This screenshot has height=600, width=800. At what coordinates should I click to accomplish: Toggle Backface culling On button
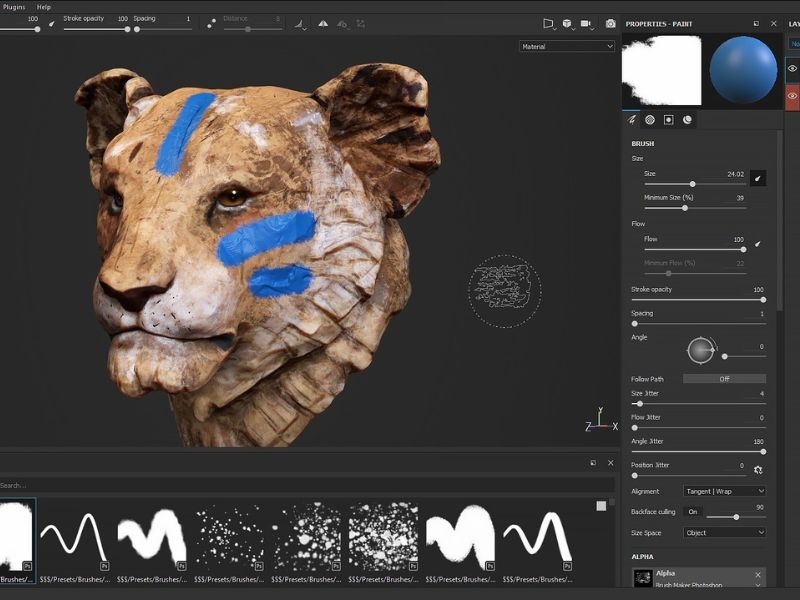pyautogui.click(x=693, y=512)
